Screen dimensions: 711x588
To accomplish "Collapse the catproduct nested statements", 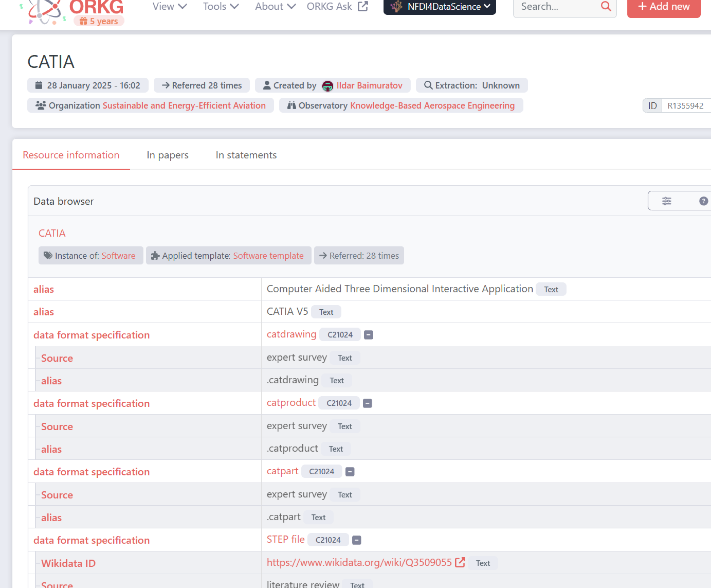I will tap(367, 403).
